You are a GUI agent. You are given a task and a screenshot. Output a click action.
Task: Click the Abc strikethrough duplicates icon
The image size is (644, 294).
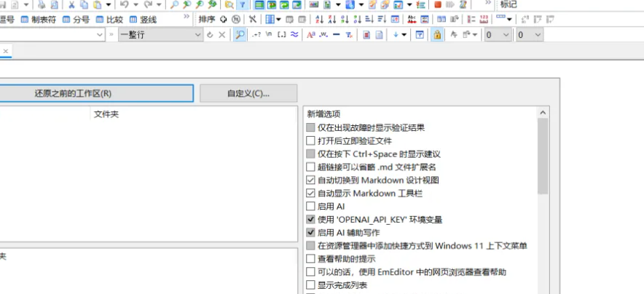coord(412,19)
